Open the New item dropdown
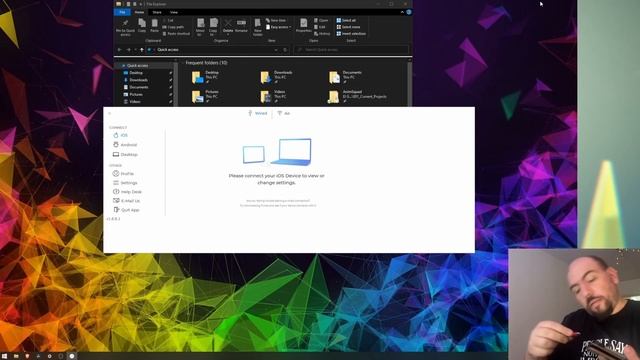The height and width of the screenshot is (360, 640). (x=276, y=20)
